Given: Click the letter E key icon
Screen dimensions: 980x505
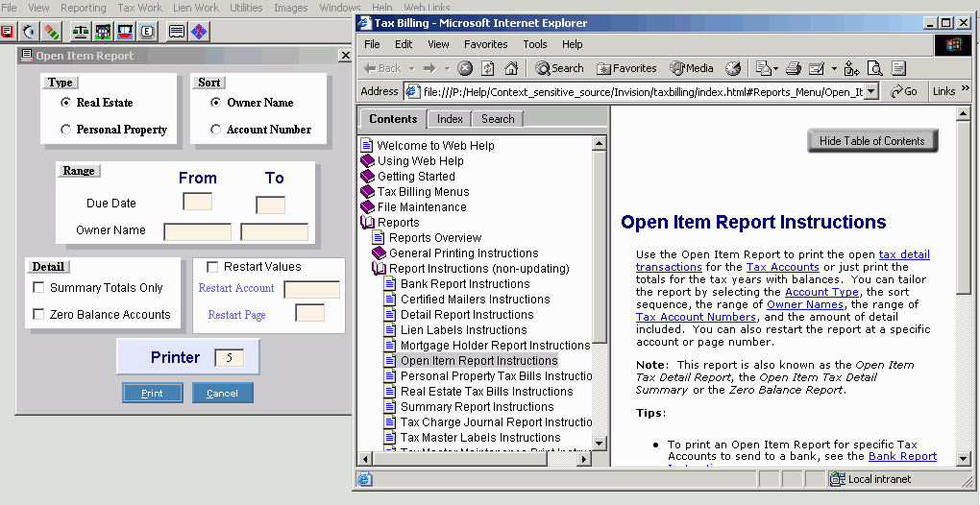Looking at the screenshot, I should [x=148, y=31].
